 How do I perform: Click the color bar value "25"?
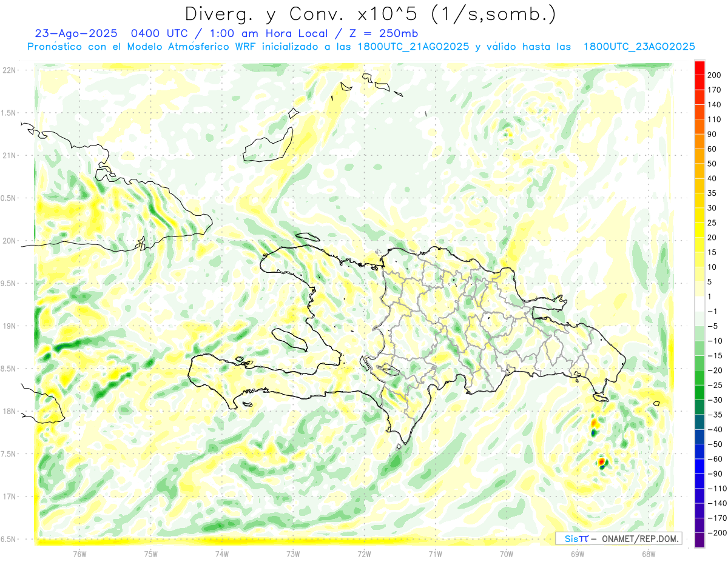click(x=712, y=222)
